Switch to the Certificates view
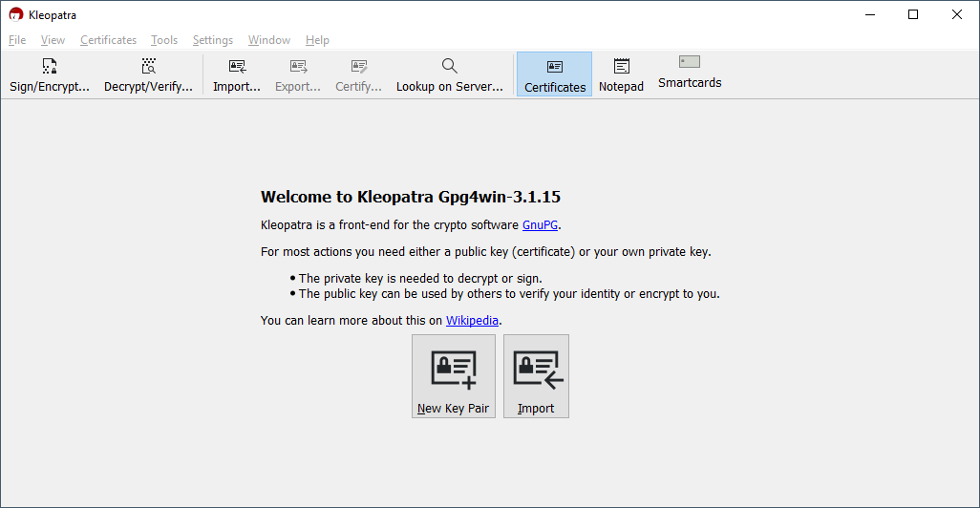Image resolution: width=980 pixels, height=508 pixels. (554, 74)
